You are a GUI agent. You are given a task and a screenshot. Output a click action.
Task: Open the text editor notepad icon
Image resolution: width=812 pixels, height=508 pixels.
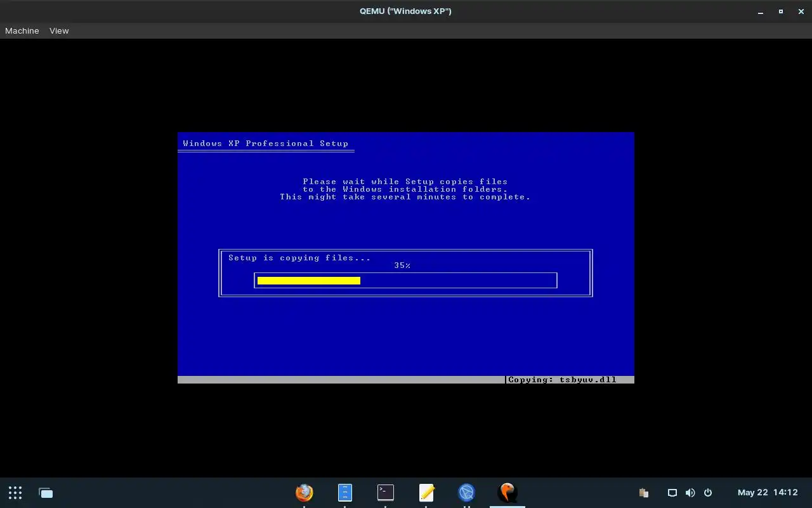(426, 492)
